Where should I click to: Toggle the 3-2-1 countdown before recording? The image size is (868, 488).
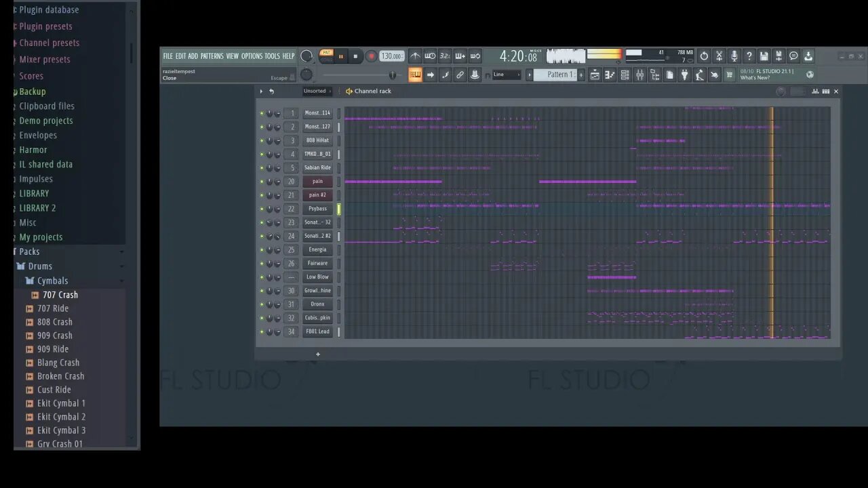pos(445,56)
